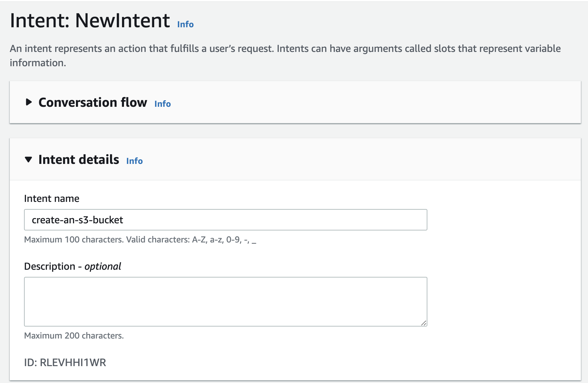
Task: Select the page title Intent: NewIntent
Action: [89, 21]
